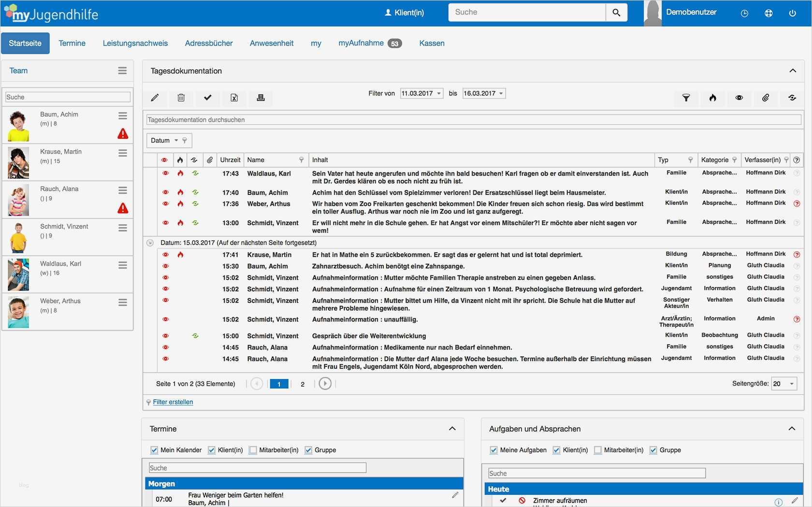Image resolution: width=812 pixels, height=507 pixels.
Task: Click the header Suche input field
Action: click(527, 13)
